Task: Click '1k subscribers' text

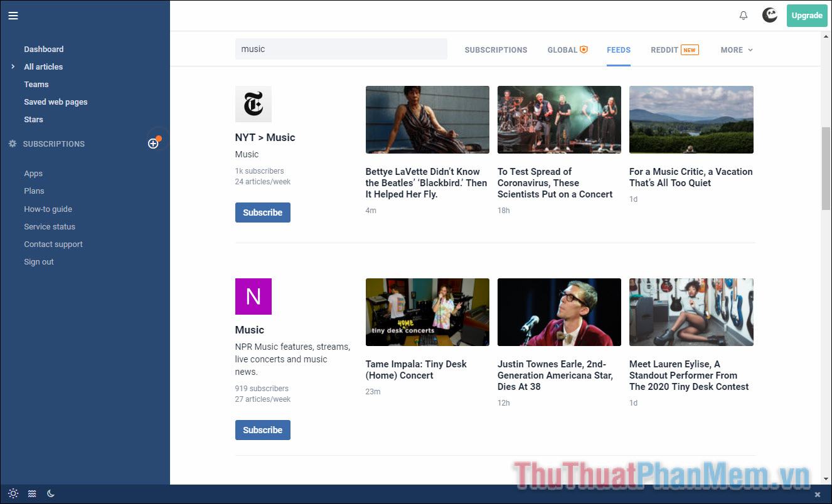Action: click(260, 171)
